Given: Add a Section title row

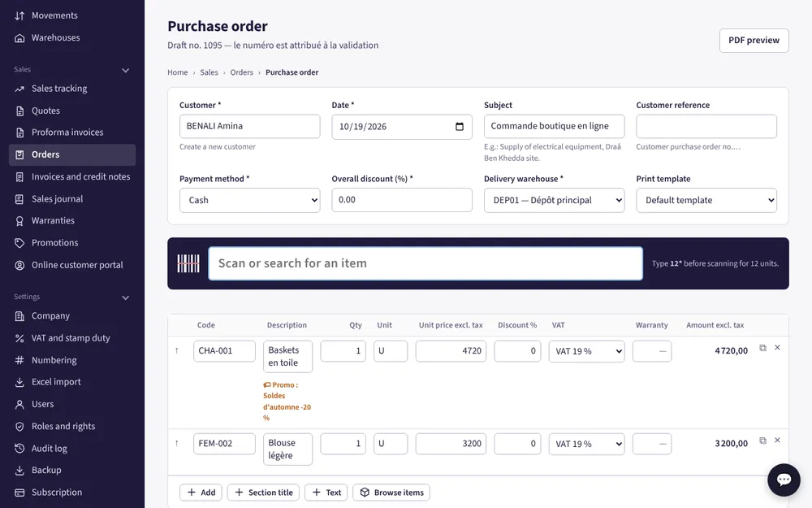Looking at the screenshot, I should (264, 493).
